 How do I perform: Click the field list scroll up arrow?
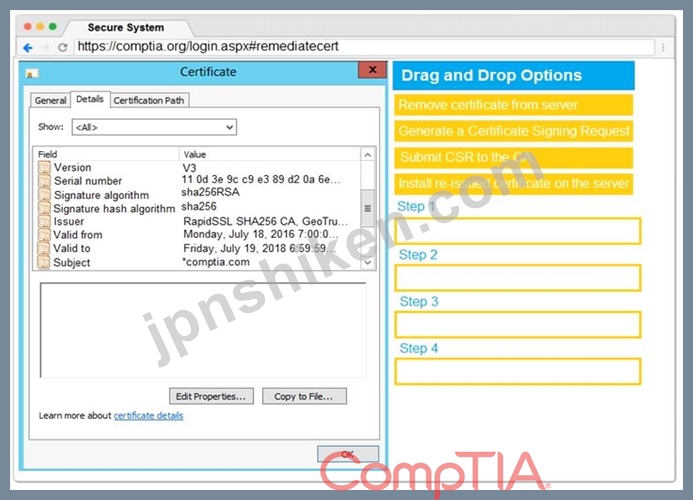367,155
